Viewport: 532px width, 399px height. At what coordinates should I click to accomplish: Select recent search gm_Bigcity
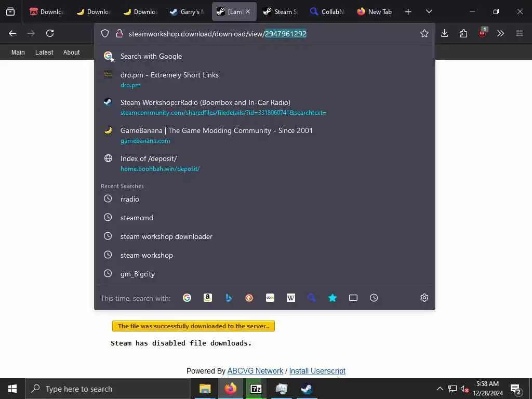click(264, 274)
